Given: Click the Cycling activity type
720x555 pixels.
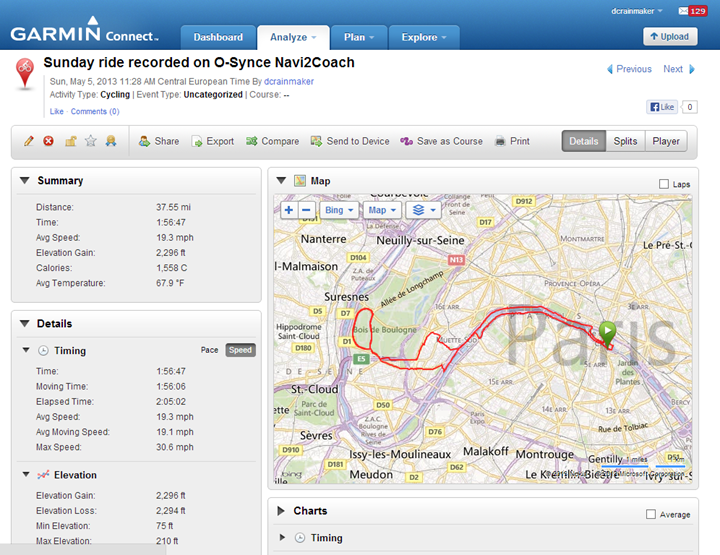Looking at the screenshot, I should (x=115, y=95).
